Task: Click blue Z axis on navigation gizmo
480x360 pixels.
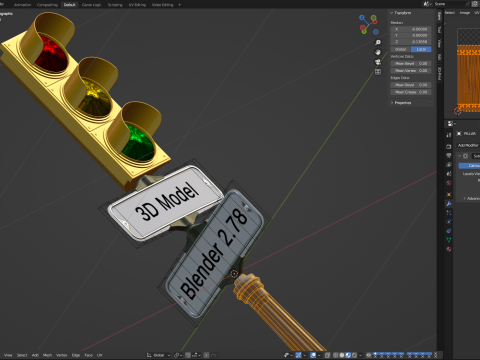Action: click(x=362, y=17)
